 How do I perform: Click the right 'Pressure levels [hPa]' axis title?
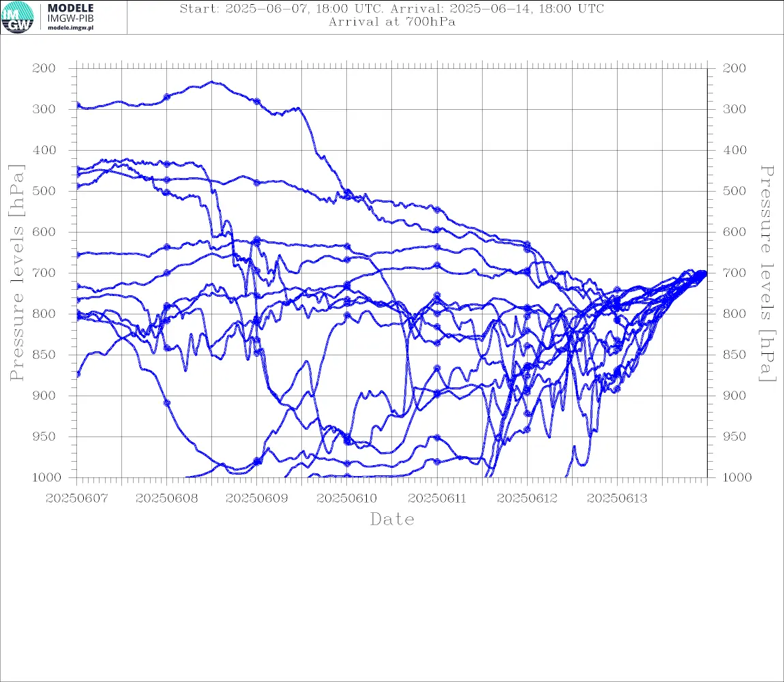tap(767, 273)
